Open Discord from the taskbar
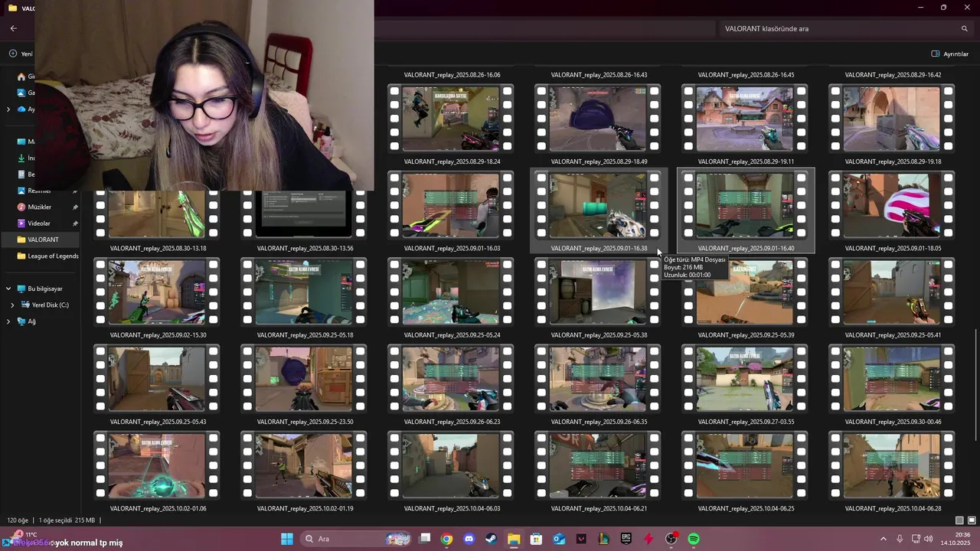Viewport: 980px width, 551px height. tap(469, 539)
